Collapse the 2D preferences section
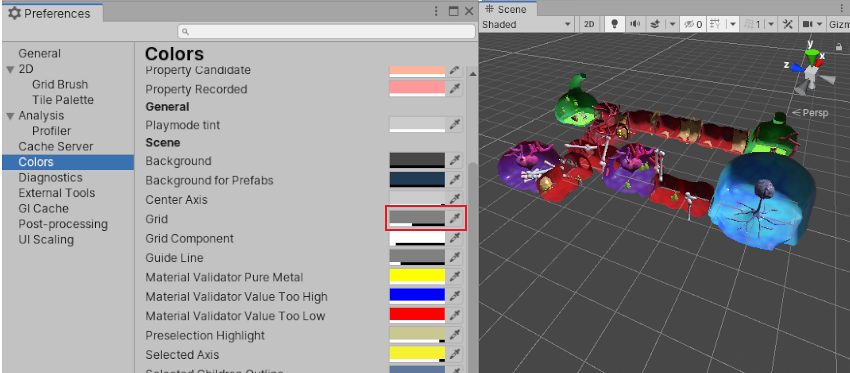 pyautogui.click(x=10, y=69)
